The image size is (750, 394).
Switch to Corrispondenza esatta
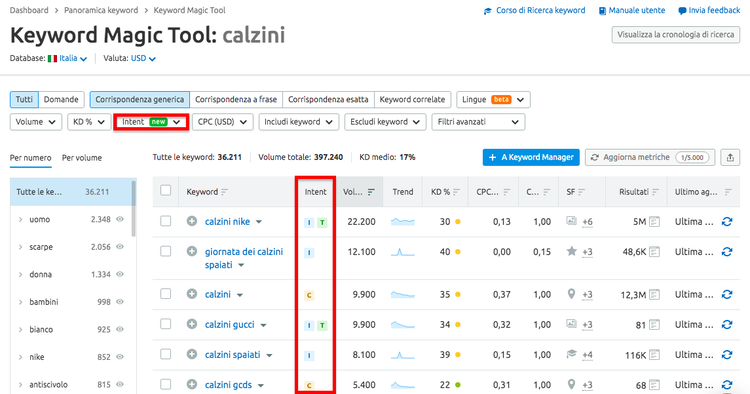coord(328,99)
